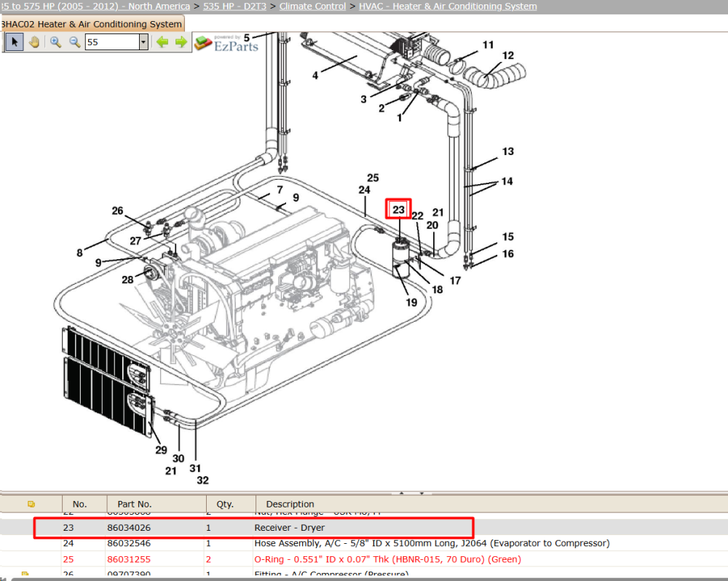The width and height of the screenshot is (728, 581).
Task: Select red part number 86031255
Action: pyautogui.click(x=129, y=559)
